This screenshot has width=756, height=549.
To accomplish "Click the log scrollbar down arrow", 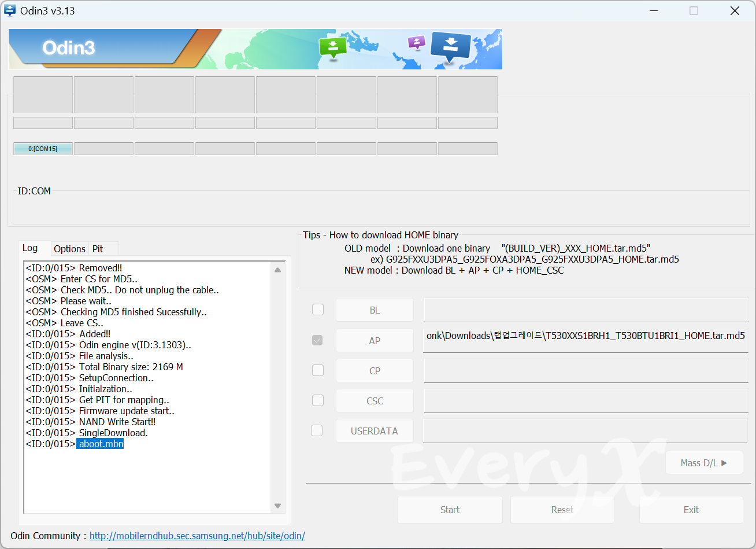I will point(278,506).
